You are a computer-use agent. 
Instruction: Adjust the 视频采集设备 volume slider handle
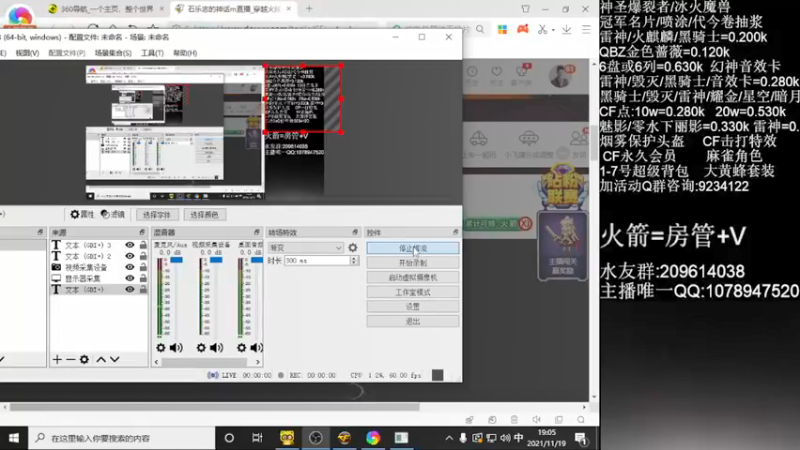tap(216, 260)
